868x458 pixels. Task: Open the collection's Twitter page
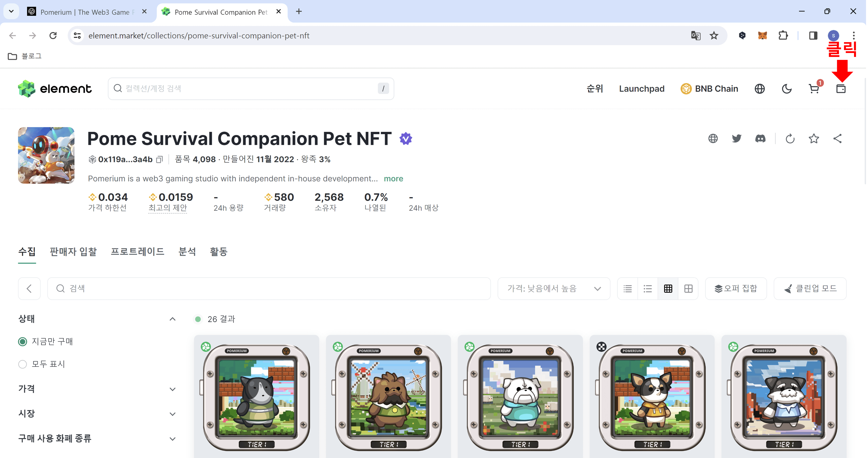(737, 138)
